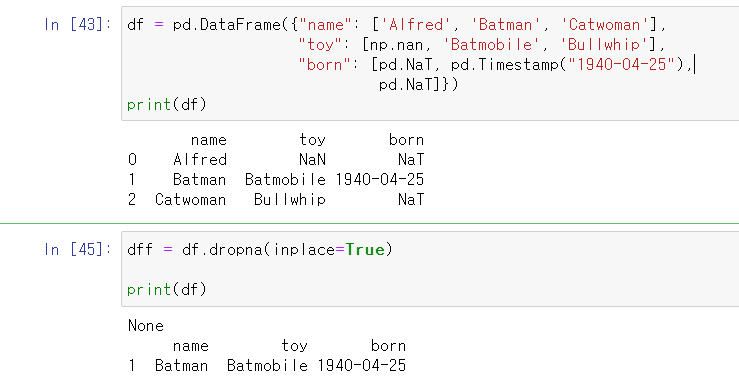Click 'Batmobile' string in the code
The width and height of the screenshot is (739, 382).
click(x=492, y=44)
